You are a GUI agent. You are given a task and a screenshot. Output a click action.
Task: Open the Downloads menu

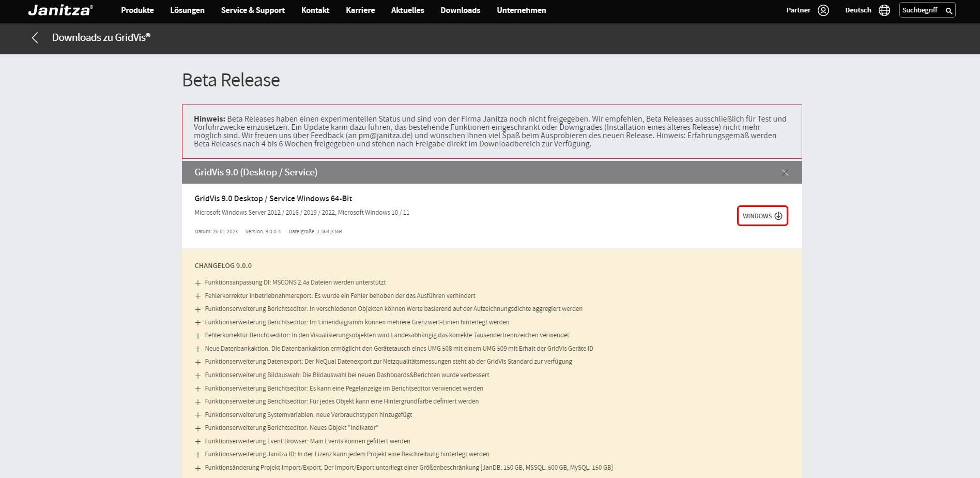[461, 10]
